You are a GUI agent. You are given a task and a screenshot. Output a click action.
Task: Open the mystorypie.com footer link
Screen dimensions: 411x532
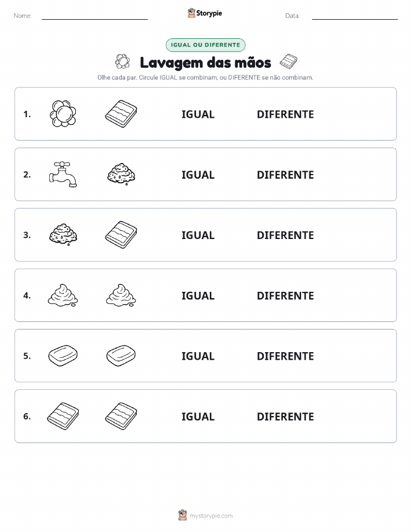pos(205,515)
